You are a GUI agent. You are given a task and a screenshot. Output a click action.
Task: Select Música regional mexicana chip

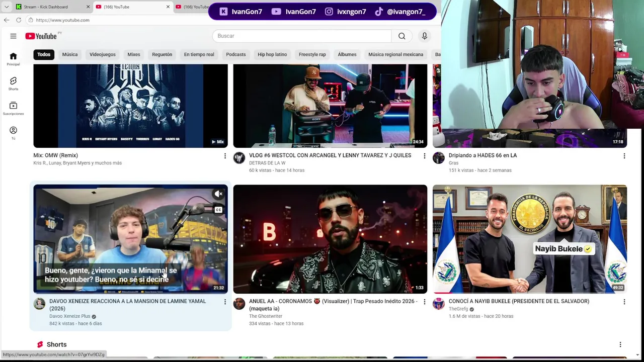[x=395, y=54]
